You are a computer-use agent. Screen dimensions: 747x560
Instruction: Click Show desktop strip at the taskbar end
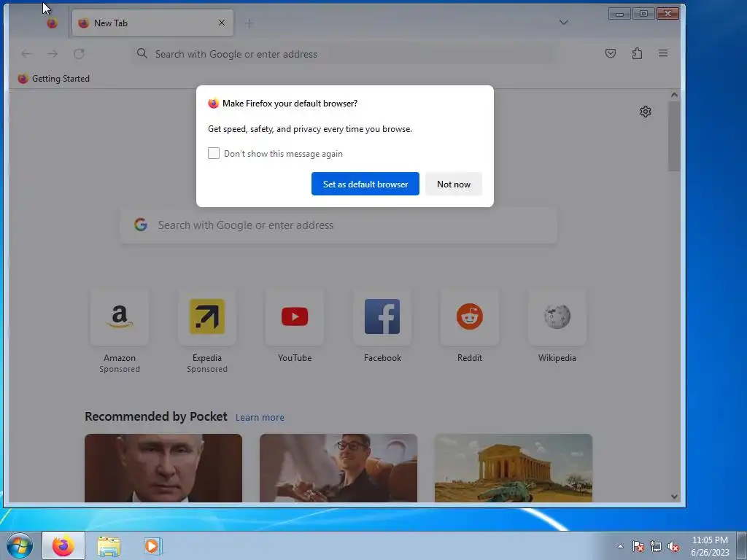(x=742, y=545)
